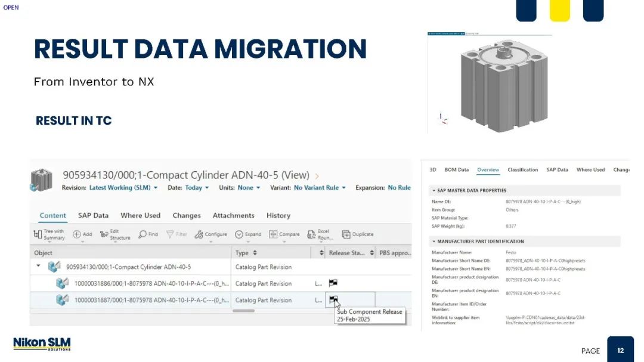Open the Classification tab
This screenshot has width=644, height=362.
[522, 170]
